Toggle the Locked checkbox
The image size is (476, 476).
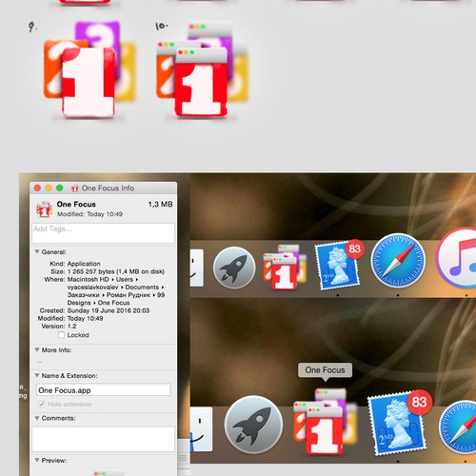[61, 335]
